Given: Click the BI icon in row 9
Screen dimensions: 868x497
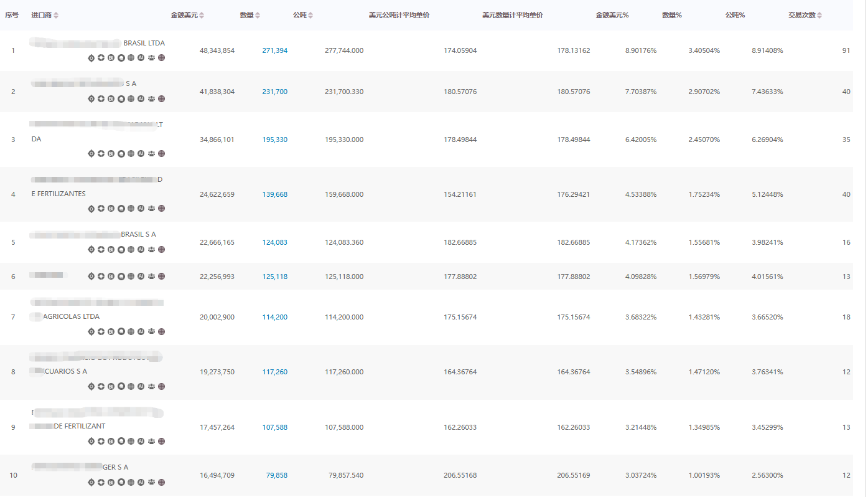Looking at the screenshot, I should [111, 442].
